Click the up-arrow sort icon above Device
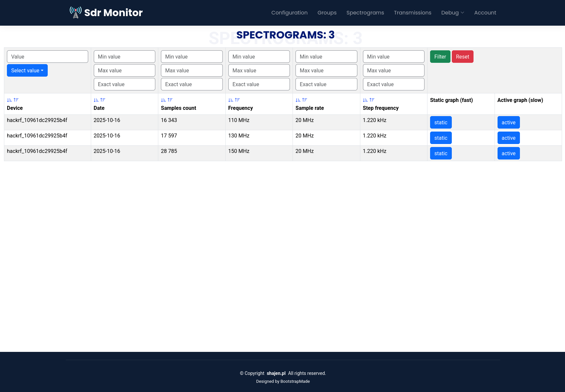This screenshot has width=565, height=392. coord(16,100)
